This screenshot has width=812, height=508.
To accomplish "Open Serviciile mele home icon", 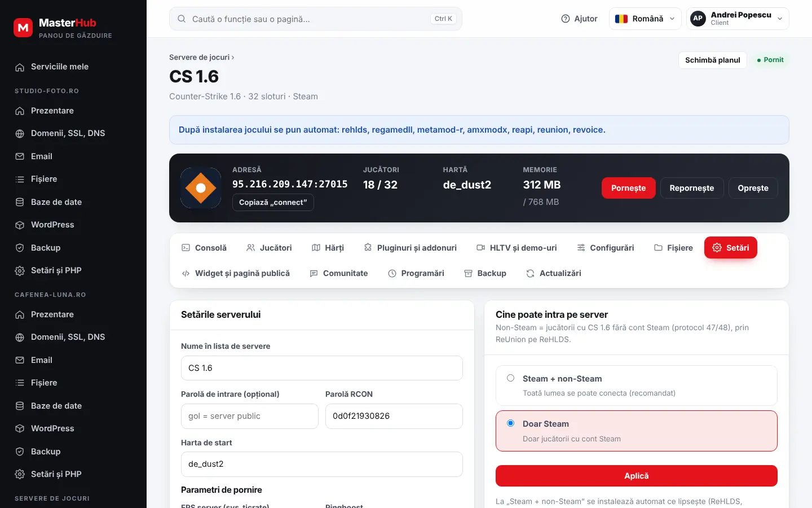I will pos(20,67).
